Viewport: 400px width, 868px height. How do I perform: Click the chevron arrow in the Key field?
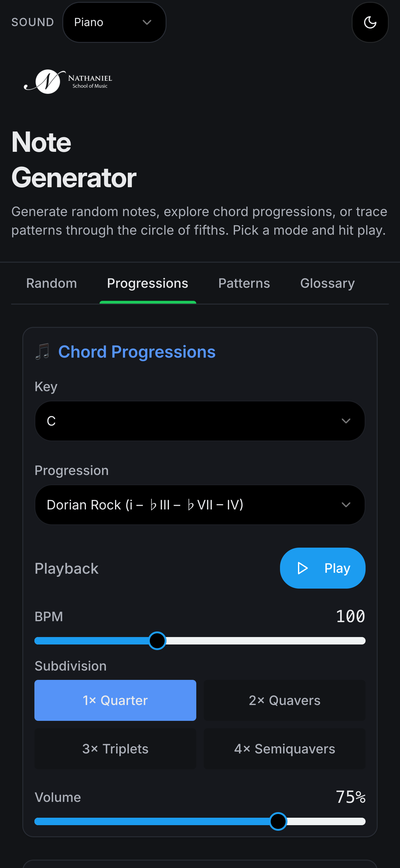(x=346, y=421)
